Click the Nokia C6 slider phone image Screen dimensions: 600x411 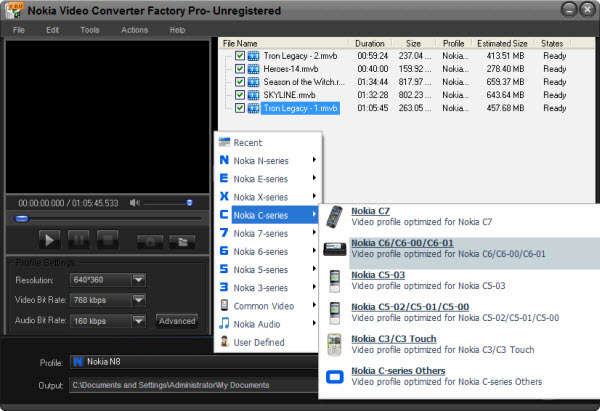point(334,249)
